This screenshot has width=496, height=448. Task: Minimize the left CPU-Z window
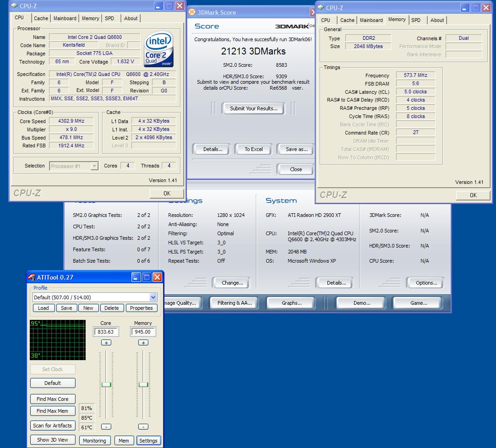tap(158, 5)
